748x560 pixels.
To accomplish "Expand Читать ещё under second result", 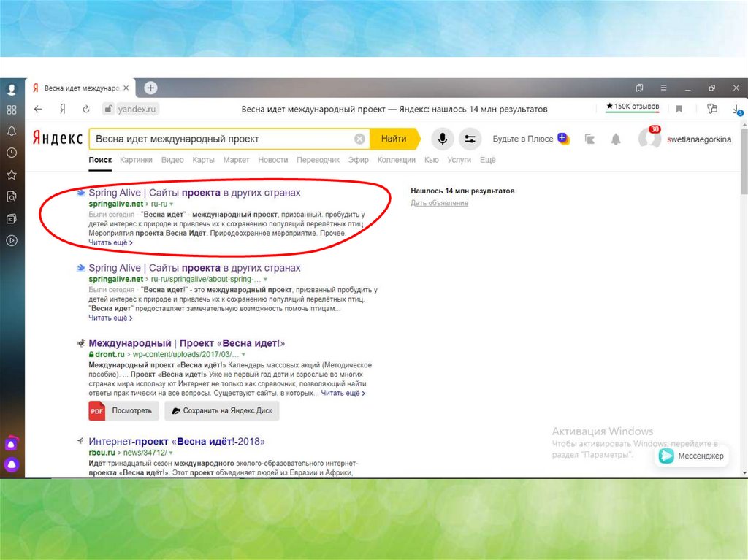I will click(x=110, y=318).
